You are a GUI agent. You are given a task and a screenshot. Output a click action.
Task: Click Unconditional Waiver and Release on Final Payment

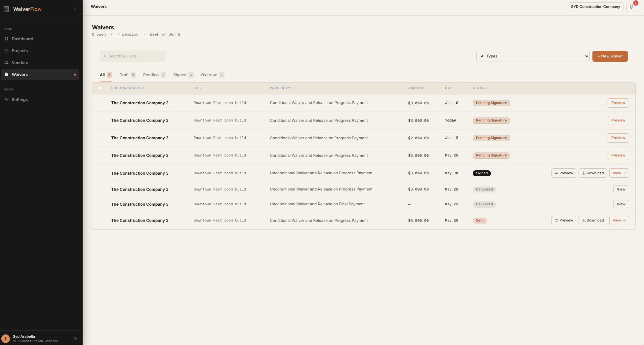(317, 204)
